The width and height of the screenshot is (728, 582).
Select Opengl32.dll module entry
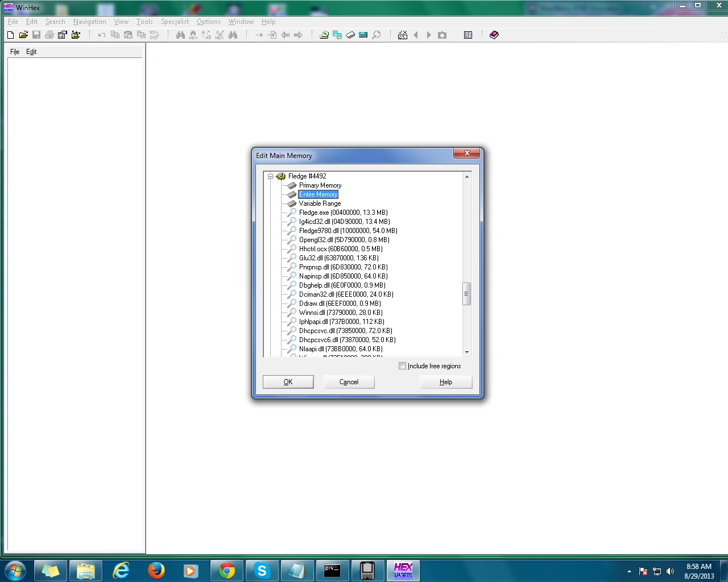pos(344,240)
